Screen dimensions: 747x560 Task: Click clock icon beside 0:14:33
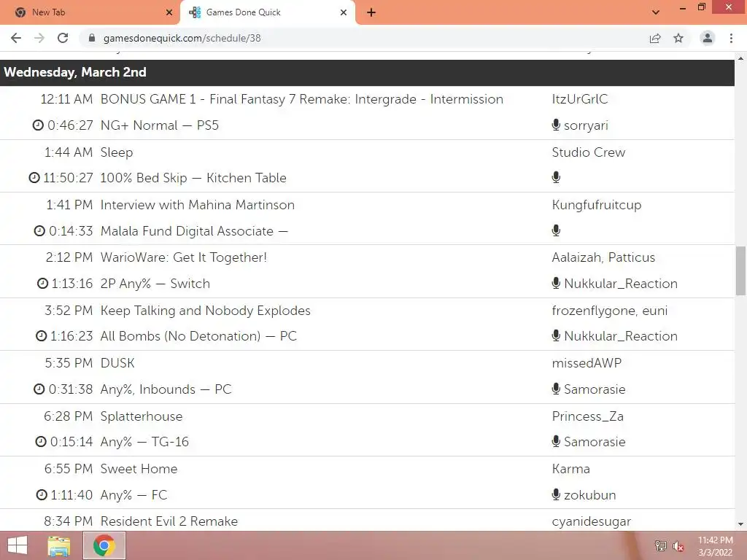39,231
